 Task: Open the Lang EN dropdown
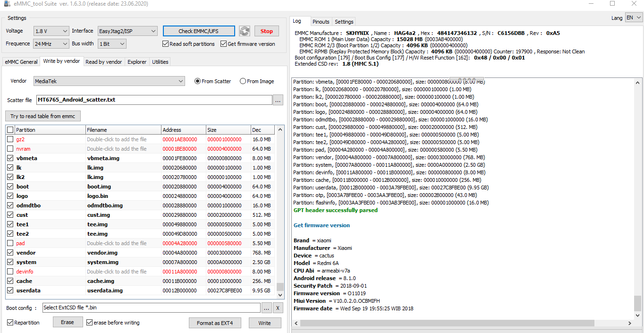634,17
